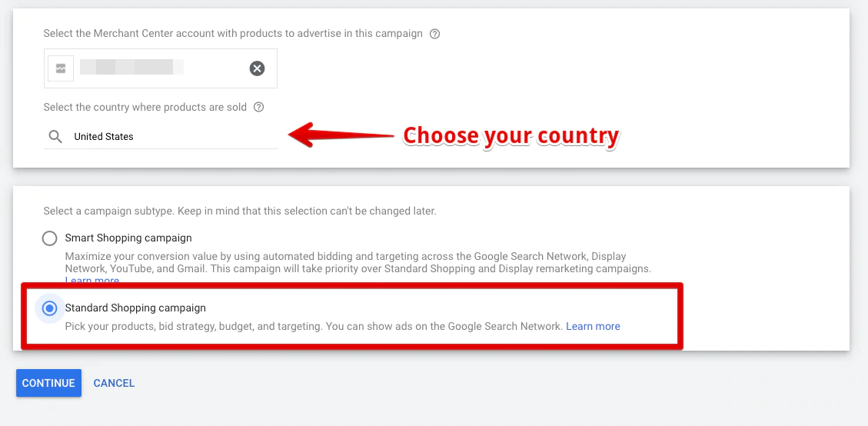Click the United States country field
The height and width of the screenshot is (426, 868).
point(169,137)
